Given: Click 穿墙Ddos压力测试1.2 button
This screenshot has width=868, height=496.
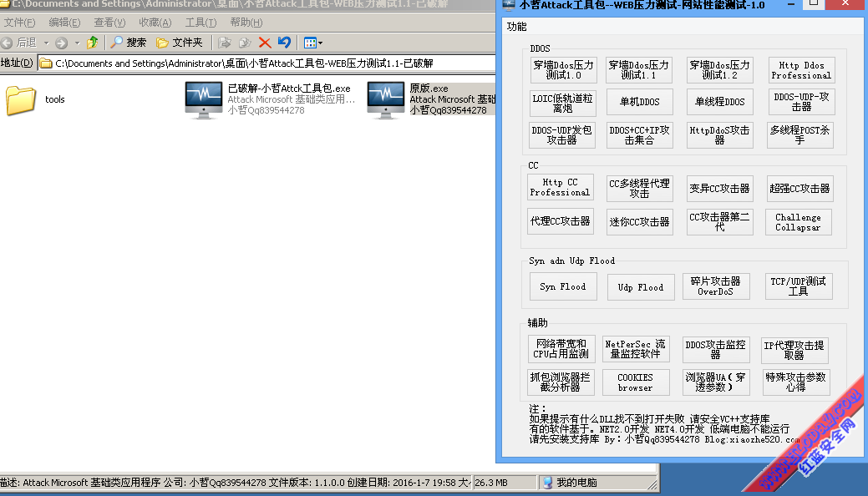Looking at the screenshot, I should 719,70.
